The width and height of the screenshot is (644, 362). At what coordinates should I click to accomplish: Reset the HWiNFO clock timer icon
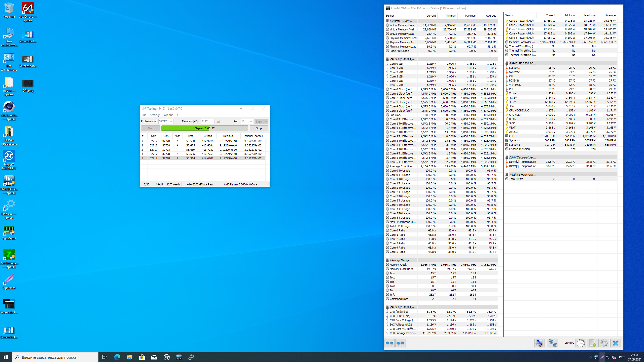pos(581,343)
